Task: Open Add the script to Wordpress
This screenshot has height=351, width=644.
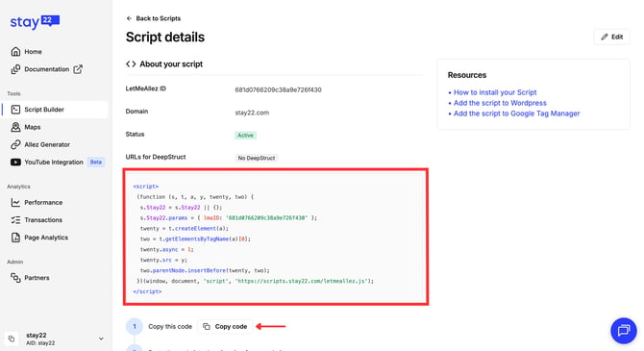Action: 500,103
